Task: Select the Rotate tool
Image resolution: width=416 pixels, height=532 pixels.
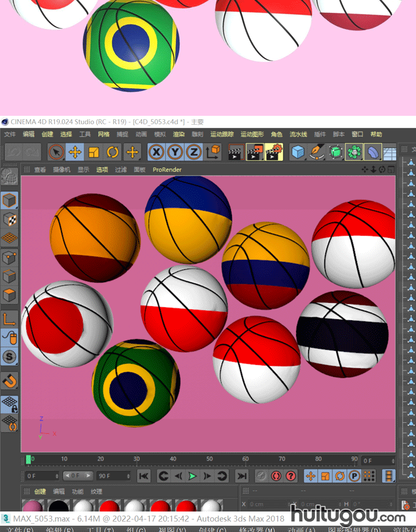Action: click(x=113, y=152)
